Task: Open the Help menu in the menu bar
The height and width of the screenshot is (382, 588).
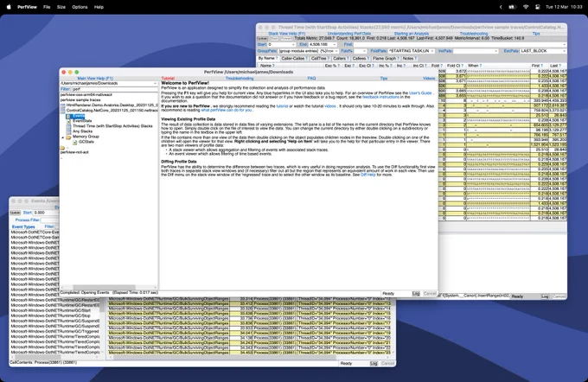Action: (99, 7)
